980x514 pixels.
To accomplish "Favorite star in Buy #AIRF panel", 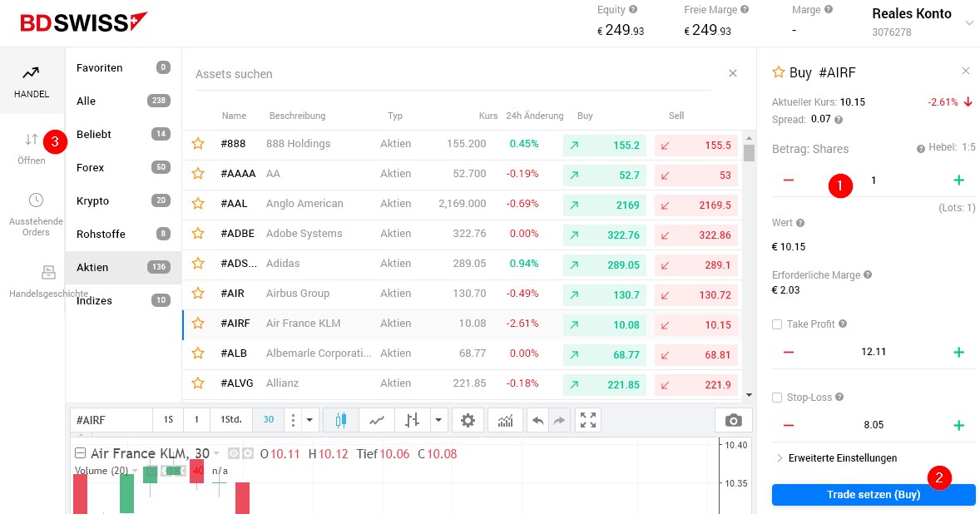I will pyautogui.click(x=778, y=72).
